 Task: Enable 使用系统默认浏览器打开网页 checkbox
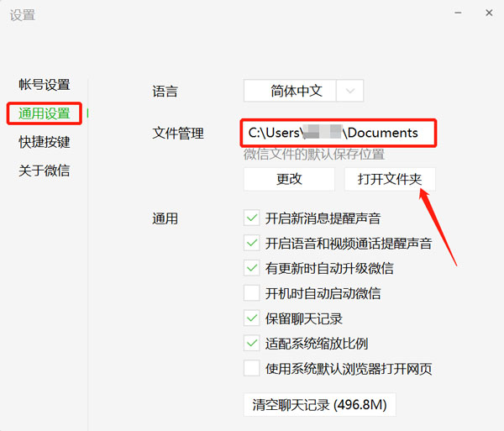[x=252, y=368]
